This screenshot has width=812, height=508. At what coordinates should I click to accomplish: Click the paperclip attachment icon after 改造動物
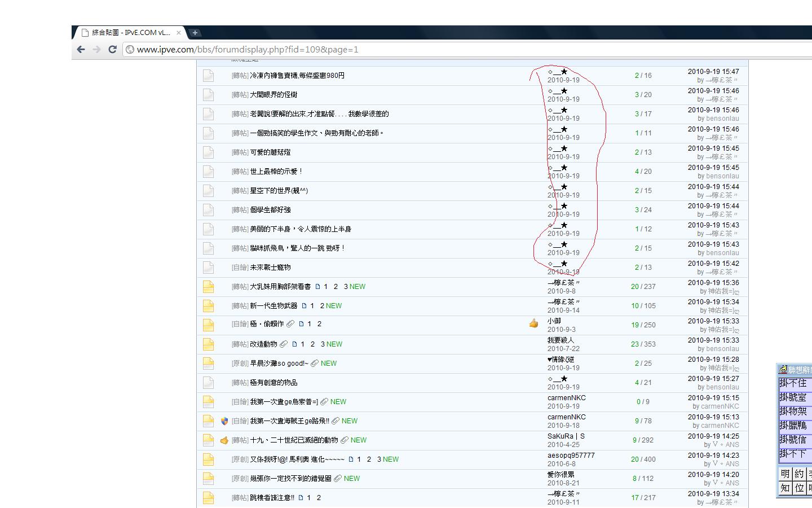284,344
